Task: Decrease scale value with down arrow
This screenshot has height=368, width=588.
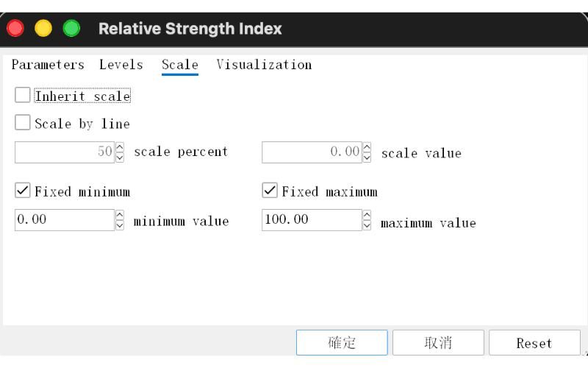Action: tap(367, 158)
